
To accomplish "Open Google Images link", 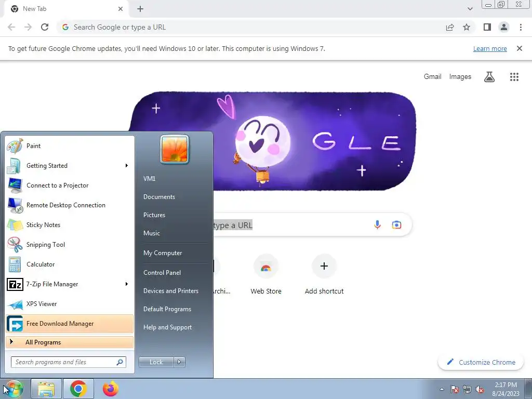I will point(460,77).
